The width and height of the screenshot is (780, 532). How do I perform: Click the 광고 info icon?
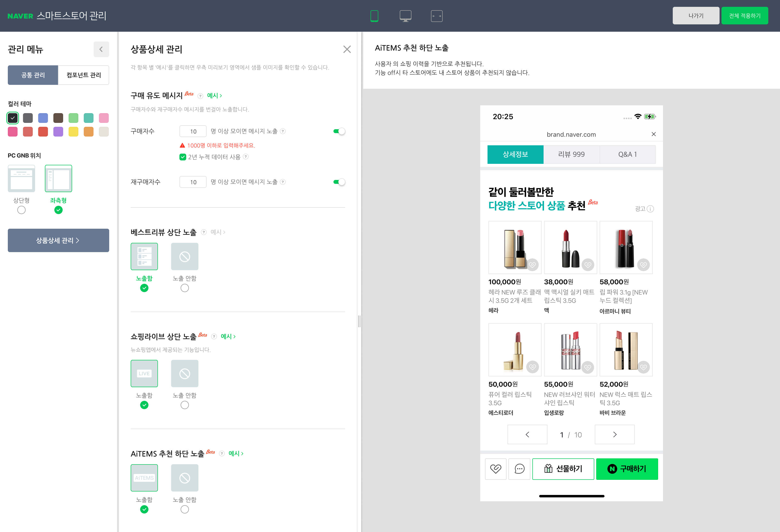pos(650,209)
